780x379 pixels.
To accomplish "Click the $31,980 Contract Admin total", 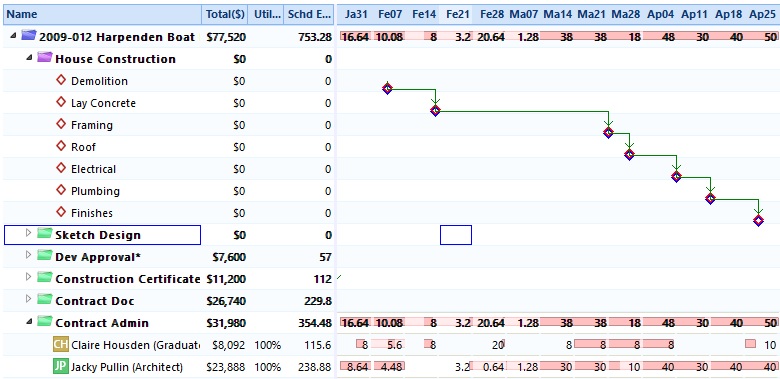I will [226, 323].
